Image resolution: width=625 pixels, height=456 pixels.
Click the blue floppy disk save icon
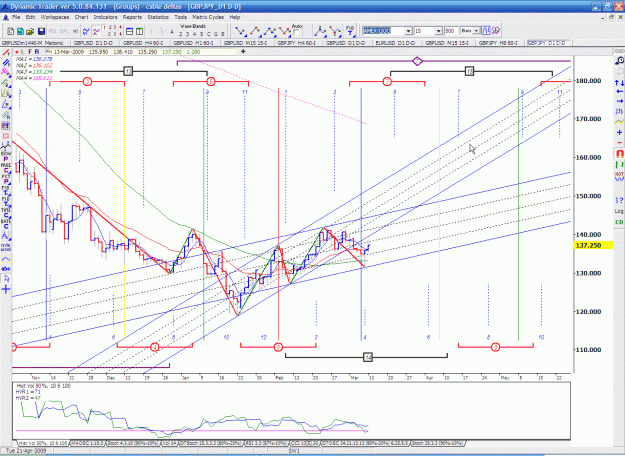point(41,31)
